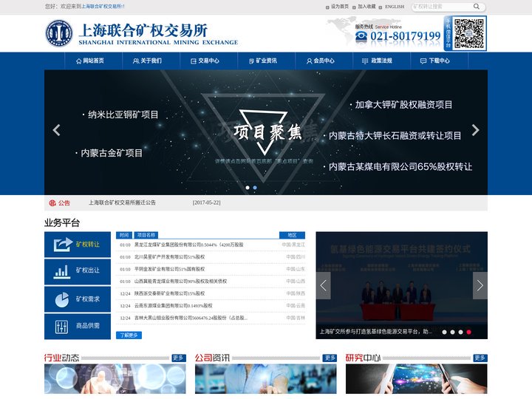Click the share arrow icon for 矿权转让

[63, 245]
